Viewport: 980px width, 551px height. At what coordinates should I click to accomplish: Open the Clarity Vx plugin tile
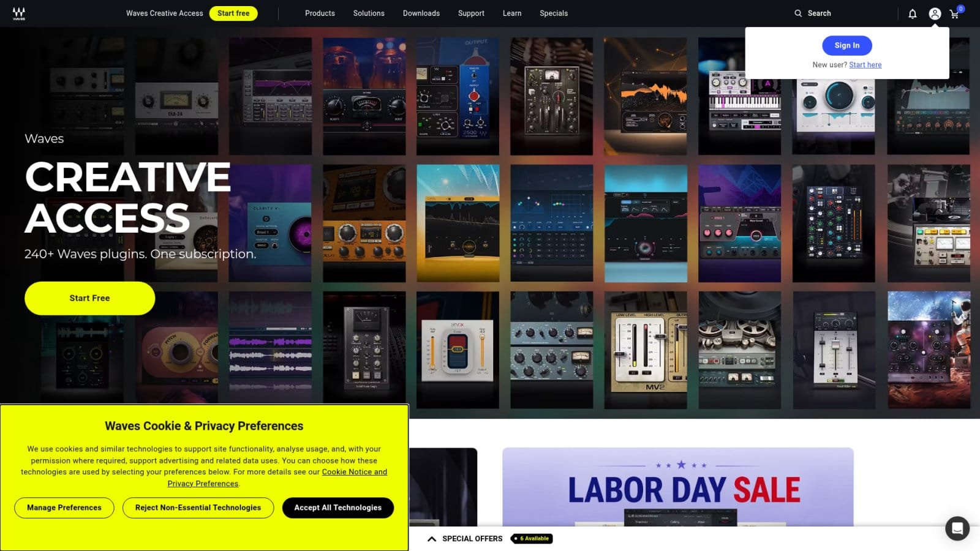(270, 223)
